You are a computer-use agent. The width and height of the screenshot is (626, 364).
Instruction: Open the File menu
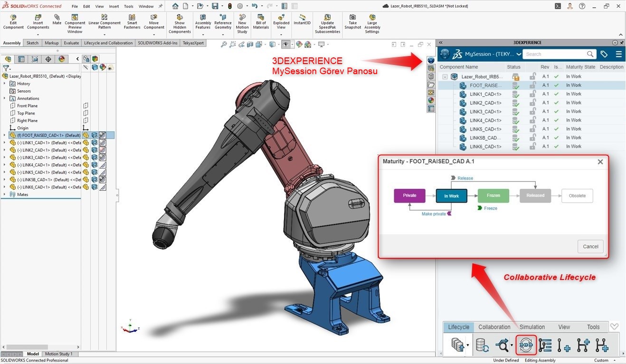coord(75,7)
